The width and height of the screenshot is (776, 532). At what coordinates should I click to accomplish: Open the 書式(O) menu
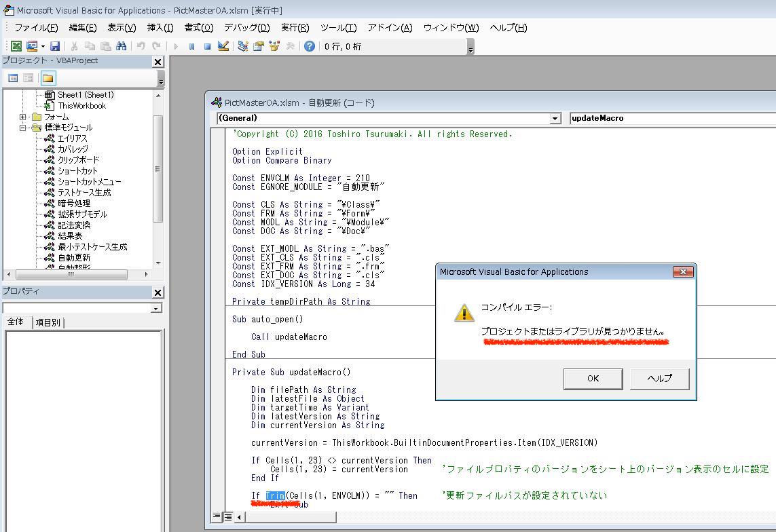pyautogui.click(x=199, y=28)
